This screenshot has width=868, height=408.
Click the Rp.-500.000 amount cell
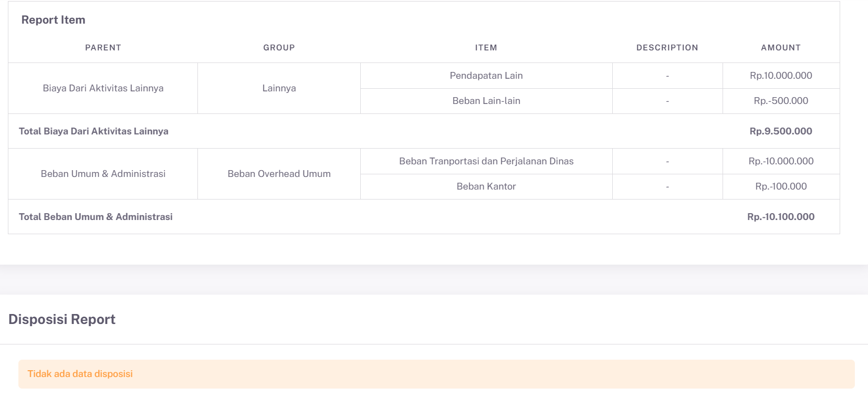click(x=781, y=101)
